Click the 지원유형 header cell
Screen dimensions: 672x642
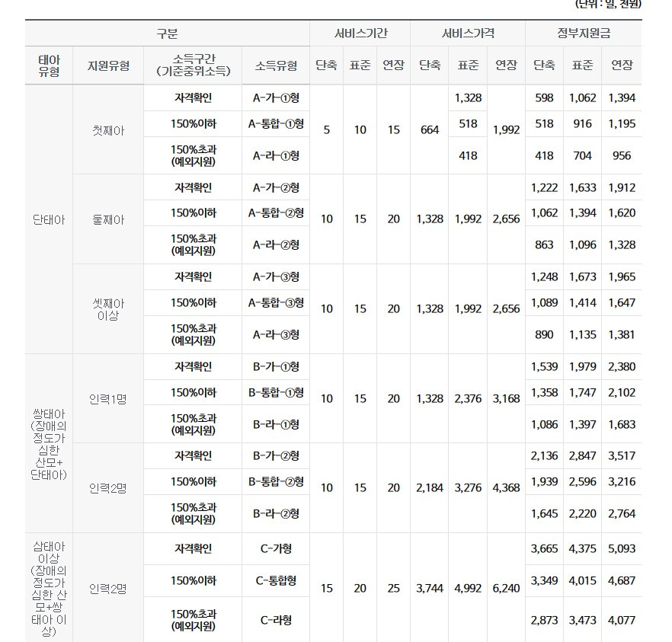(x=108, y=65)
